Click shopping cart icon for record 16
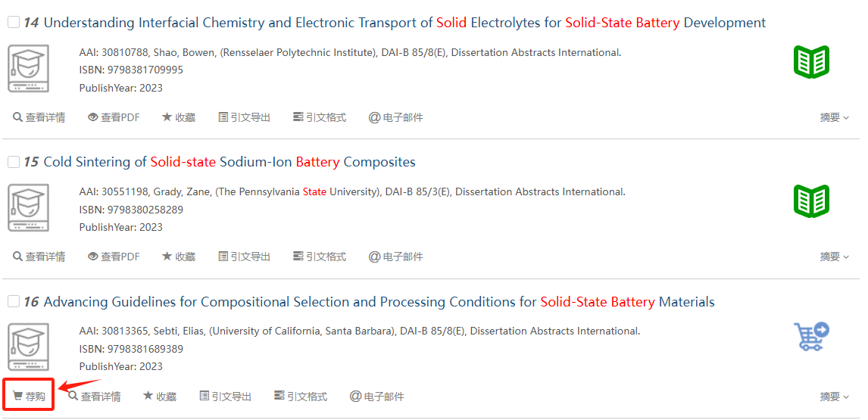This screenshot has width=868, height=420. coord(811,337)
